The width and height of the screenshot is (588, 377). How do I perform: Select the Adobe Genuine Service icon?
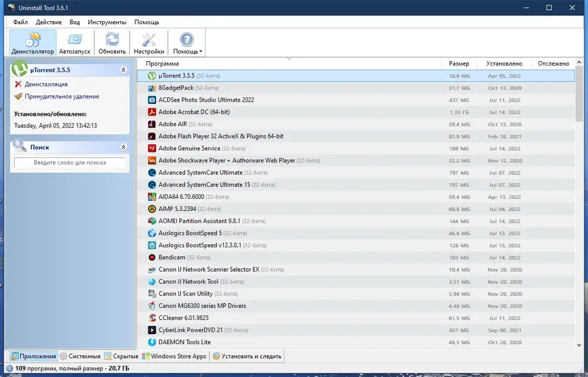coord(152,148)
